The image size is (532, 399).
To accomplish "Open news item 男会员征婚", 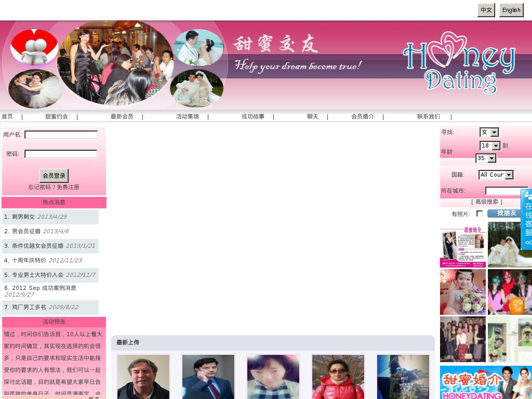I will tap(26, 231).
